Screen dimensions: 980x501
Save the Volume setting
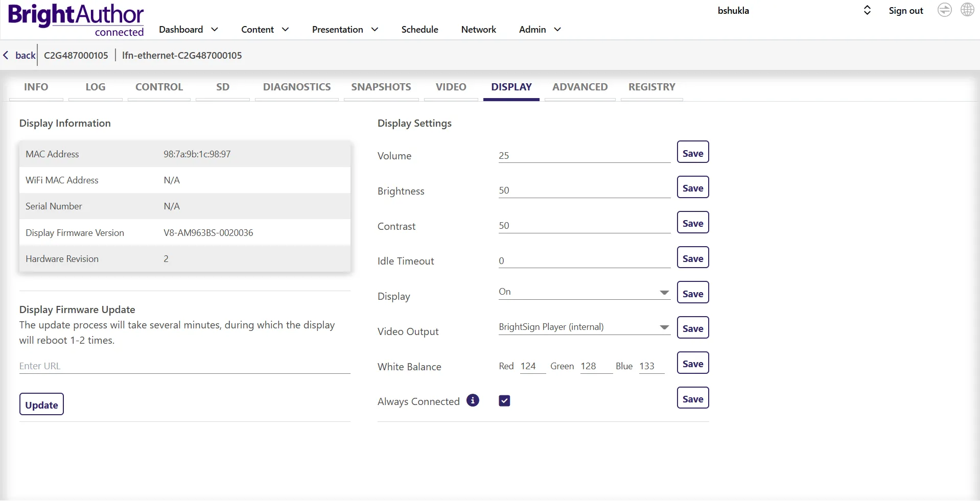coord(693,152)
